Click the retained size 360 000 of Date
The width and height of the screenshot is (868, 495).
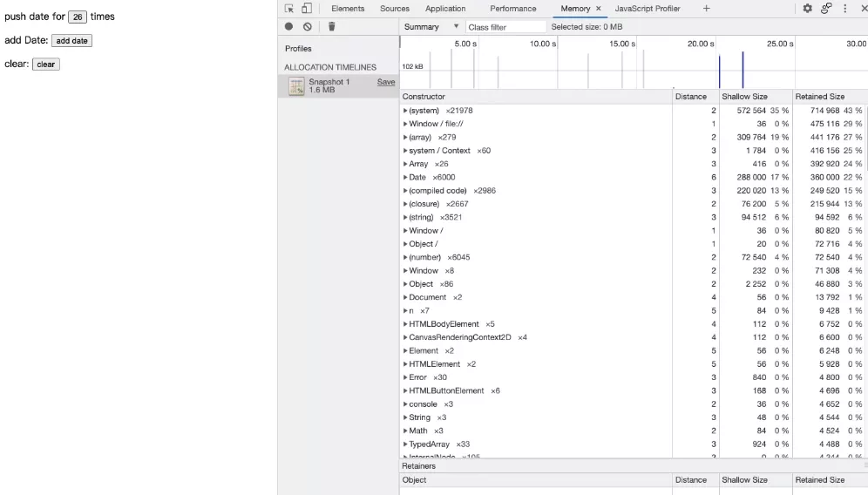click(x=824, y=177)
